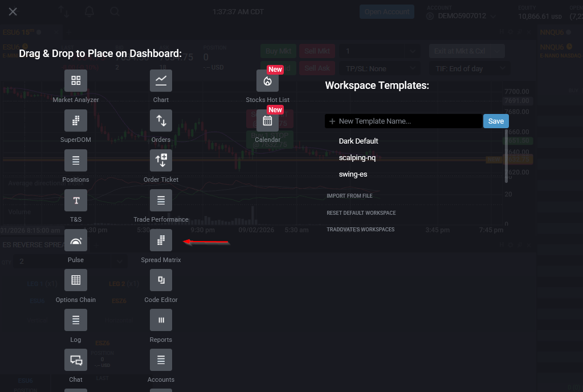
Task: Pick the Chart module icon
Action: (161, 80)
